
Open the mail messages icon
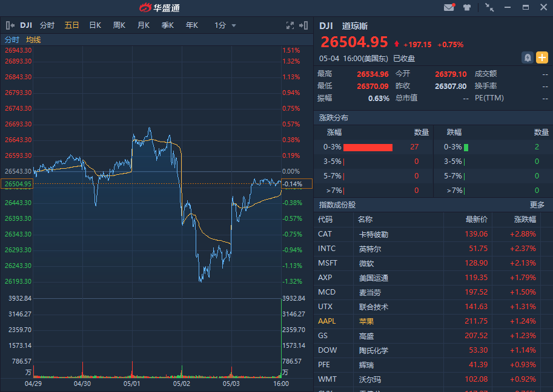point(449,7)
